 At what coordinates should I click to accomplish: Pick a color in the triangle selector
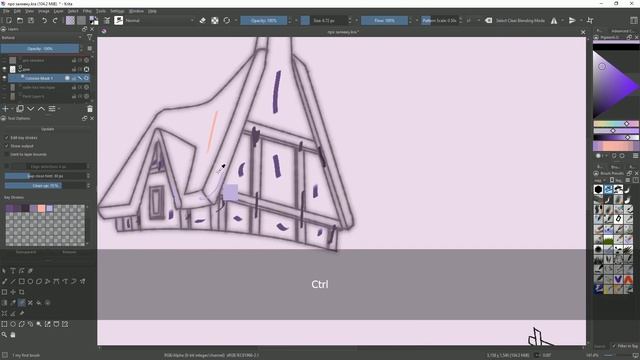616,85
